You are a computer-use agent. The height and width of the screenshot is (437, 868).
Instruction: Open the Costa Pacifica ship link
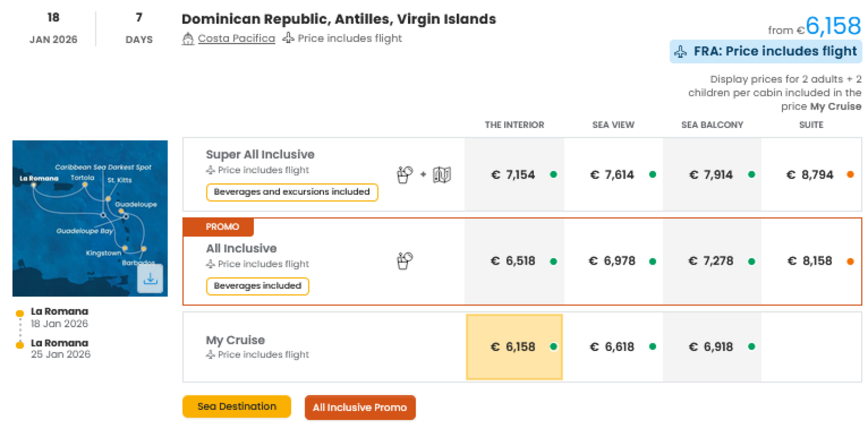click(236, 38)
